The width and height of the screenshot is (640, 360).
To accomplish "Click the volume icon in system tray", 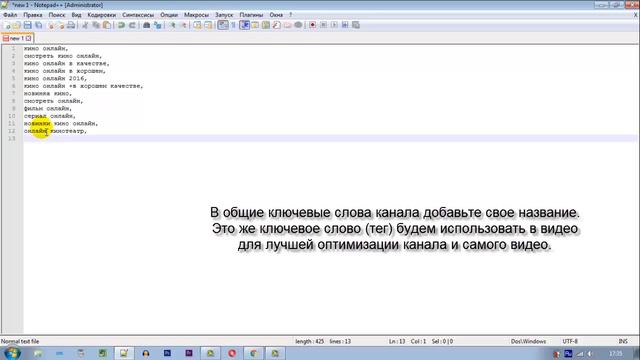I will (590, 354).
